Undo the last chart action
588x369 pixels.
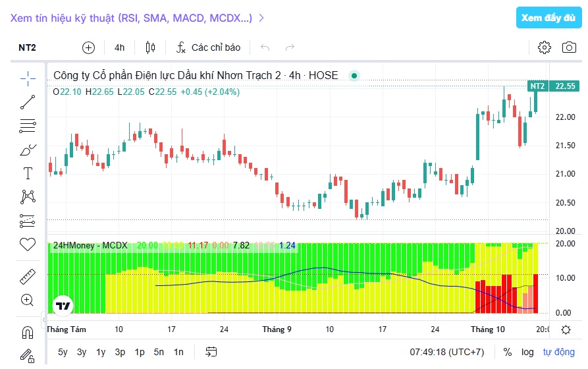pyautogui.click(x=265, y=47)
